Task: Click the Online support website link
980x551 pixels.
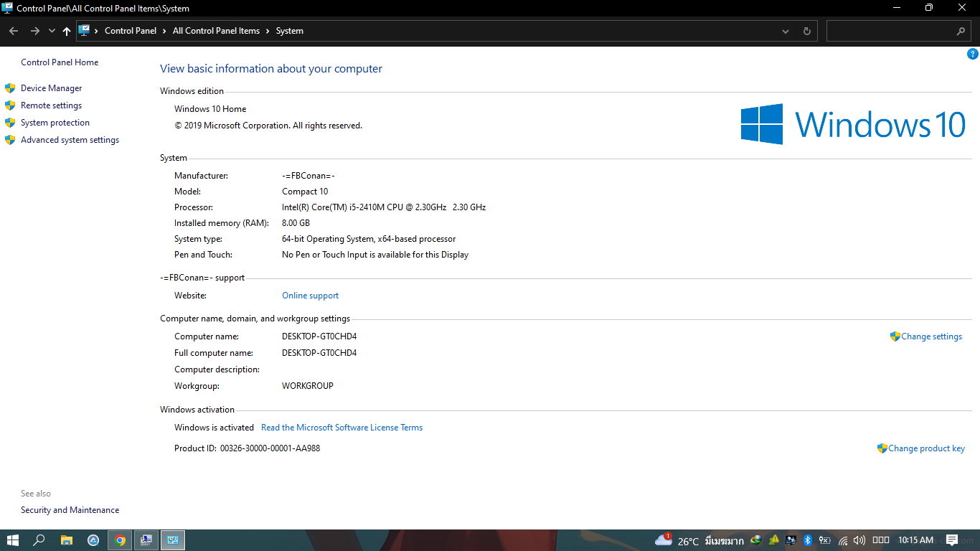Action: coord(310,296)
